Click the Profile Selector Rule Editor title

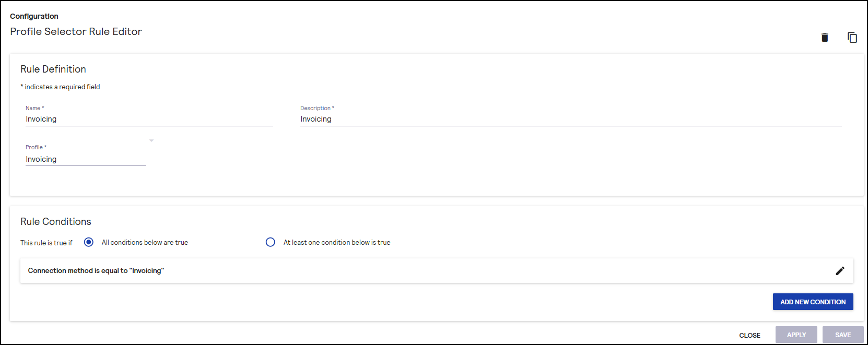(x=76, y=32)
